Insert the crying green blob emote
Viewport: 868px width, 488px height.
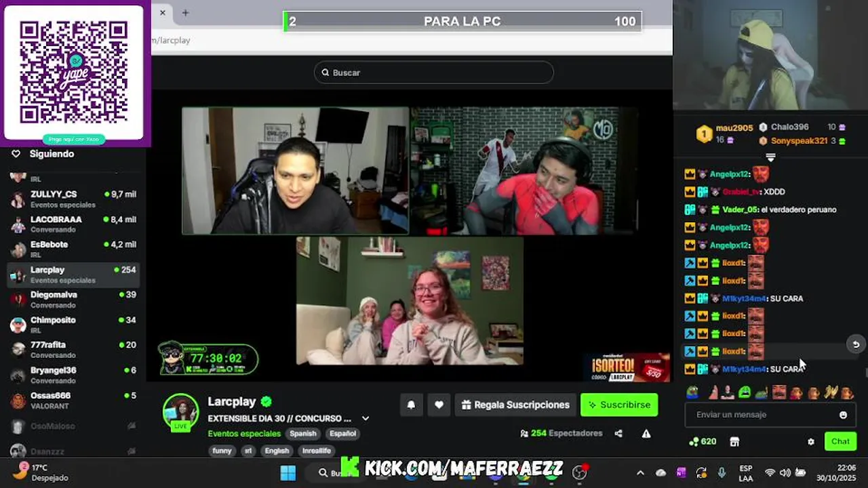[745, 392]
